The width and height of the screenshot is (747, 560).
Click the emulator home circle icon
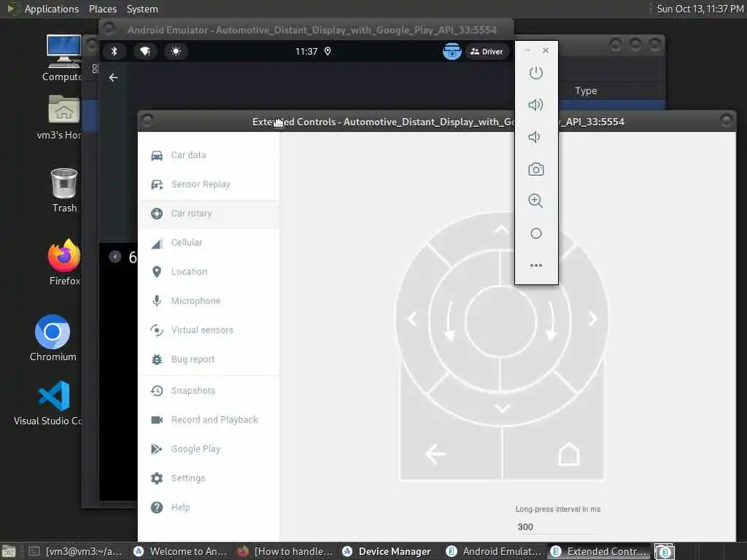(536, 233)
